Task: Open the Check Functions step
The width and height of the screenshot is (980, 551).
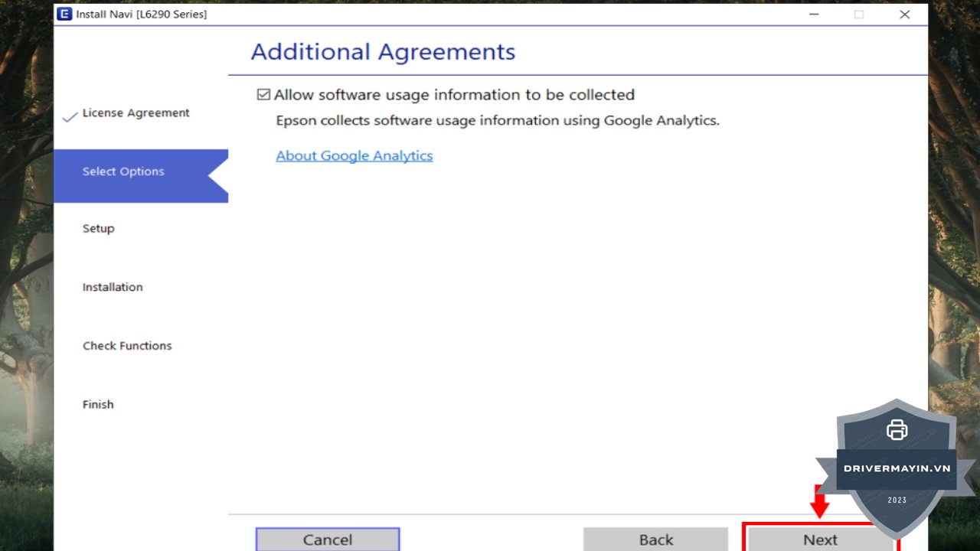Action: click(x=127, y=346)
